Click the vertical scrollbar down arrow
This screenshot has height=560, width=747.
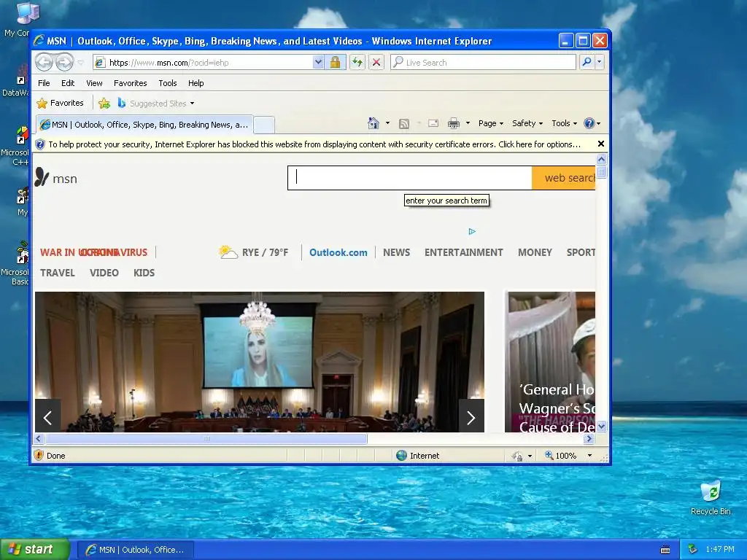pos(601,426)
